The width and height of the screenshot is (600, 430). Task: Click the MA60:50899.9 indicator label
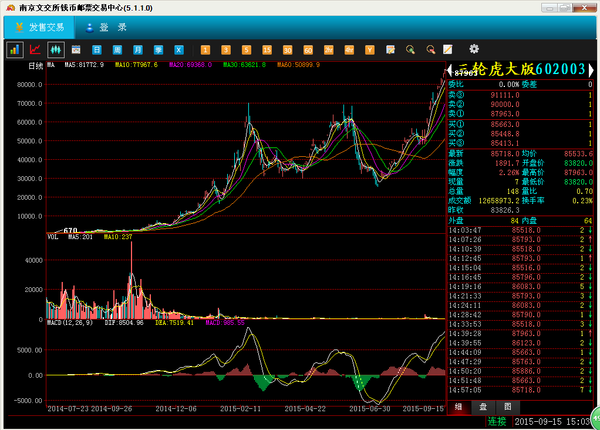pos(298,65)
